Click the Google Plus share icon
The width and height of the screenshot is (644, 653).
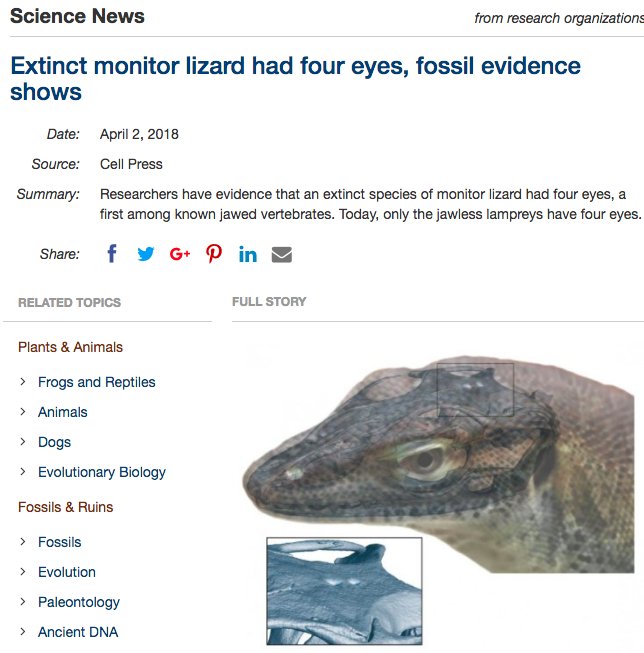(x=180, y=254)
